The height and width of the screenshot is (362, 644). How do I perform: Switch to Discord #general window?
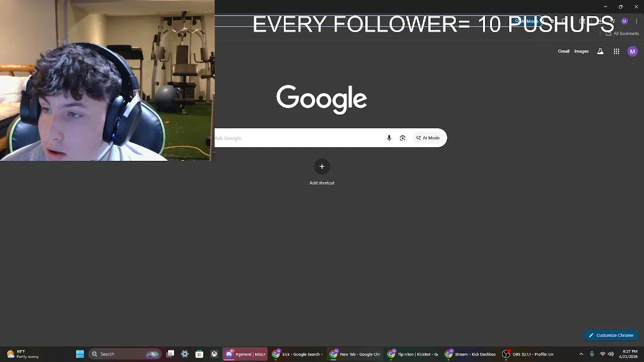(x=245, y=354)
